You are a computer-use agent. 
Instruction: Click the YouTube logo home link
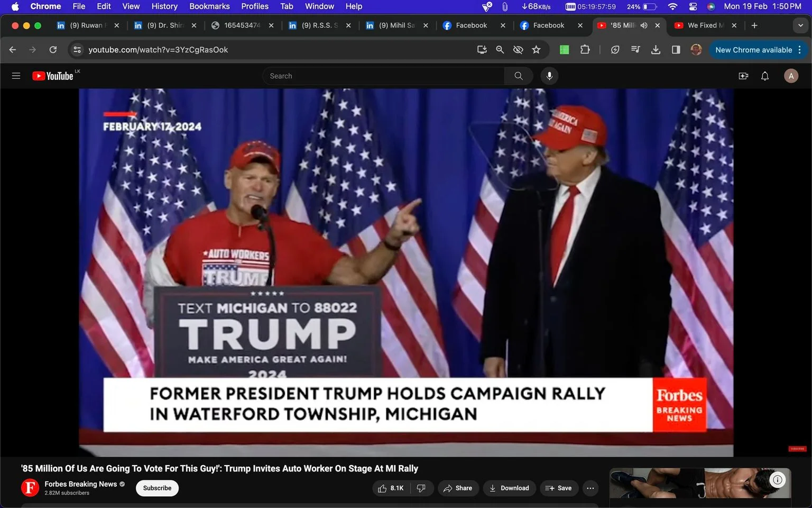(53, 76)
